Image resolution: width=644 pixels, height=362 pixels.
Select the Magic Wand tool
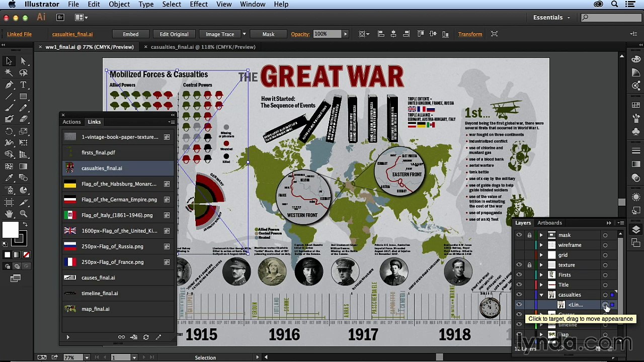click(x=9, y=73)
